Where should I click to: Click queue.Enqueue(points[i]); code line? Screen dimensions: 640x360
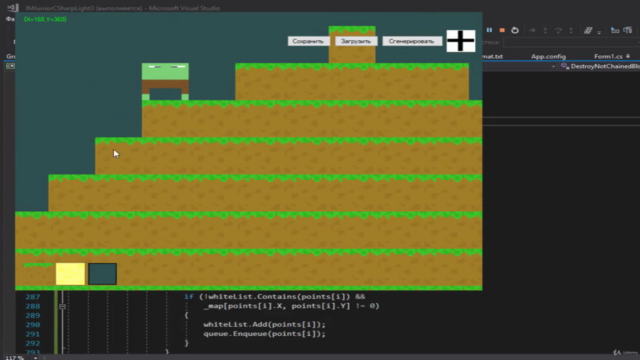[x=264, y=334]
